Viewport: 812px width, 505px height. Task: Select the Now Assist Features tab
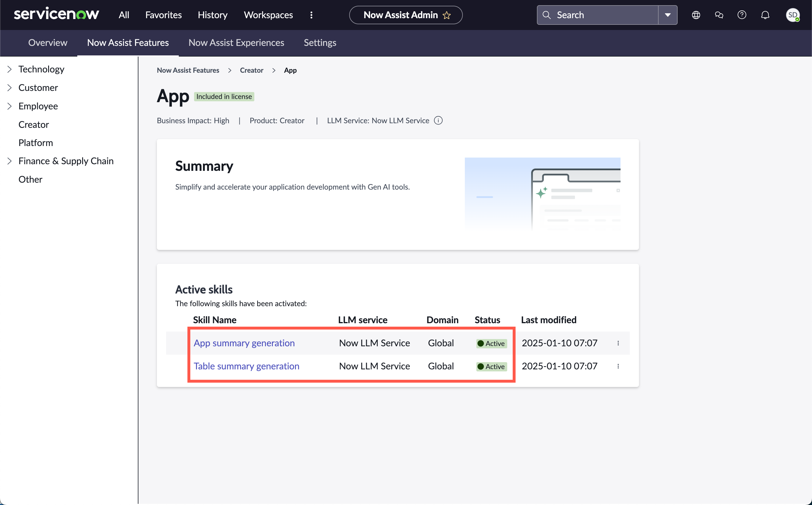(128, 43)
